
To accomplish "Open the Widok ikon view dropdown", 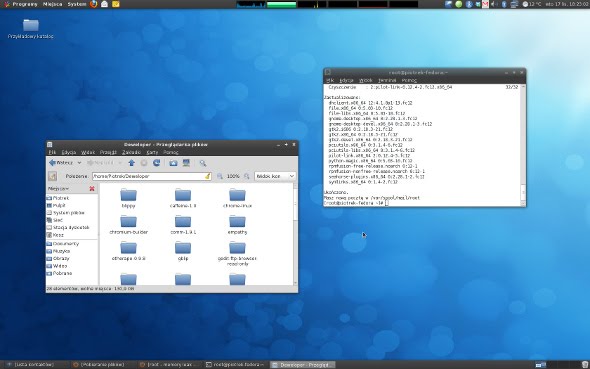I will pyautogui.click(x=275, y=176).
